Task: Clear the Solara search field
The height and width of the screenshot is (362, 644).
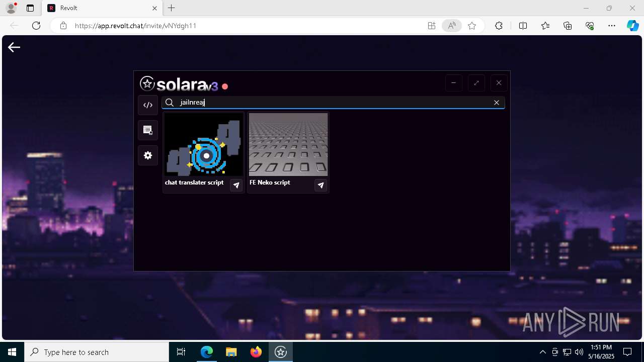Action: [497, 103]
